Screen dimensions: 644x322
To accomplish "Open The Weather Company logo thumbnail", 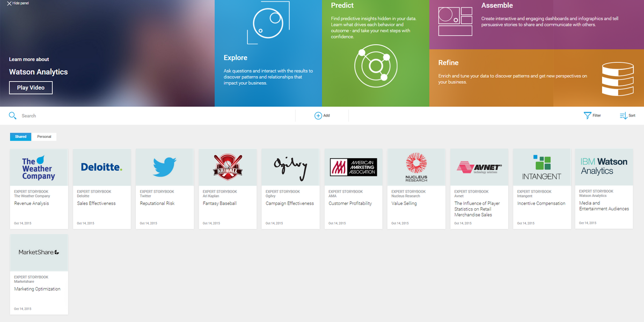I will [39, 167].
